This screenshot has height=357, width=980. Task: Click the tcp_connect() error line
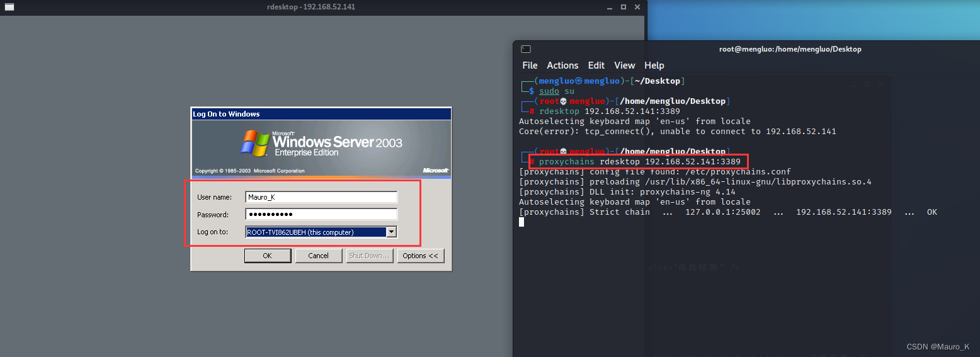677,132
